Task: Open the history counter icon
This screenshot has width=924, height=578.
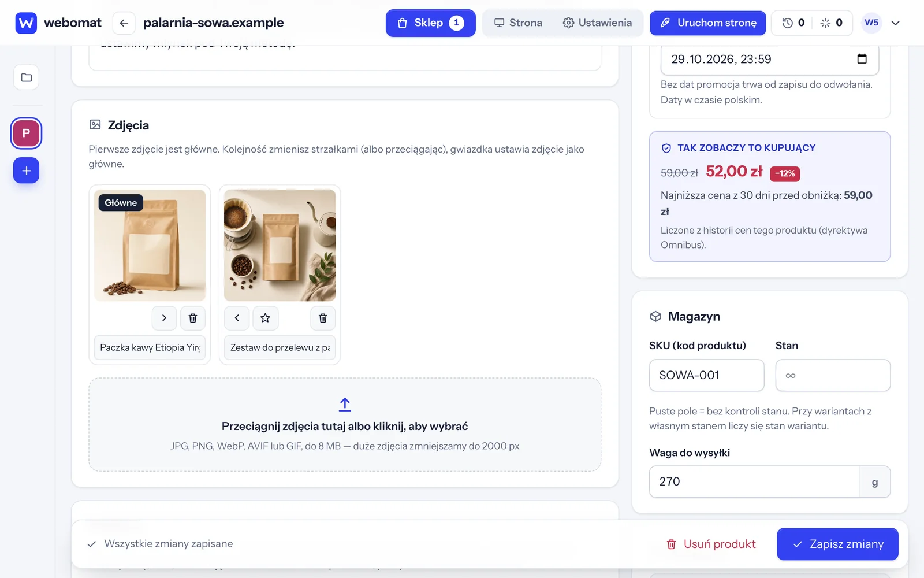Action: [793, 23]
